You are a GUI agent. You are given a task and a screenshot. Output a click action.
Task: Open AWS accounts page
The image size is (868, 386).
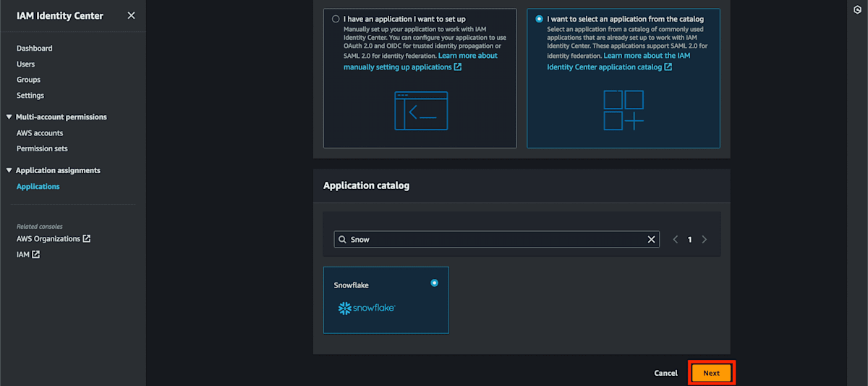[x=40, y=133]
